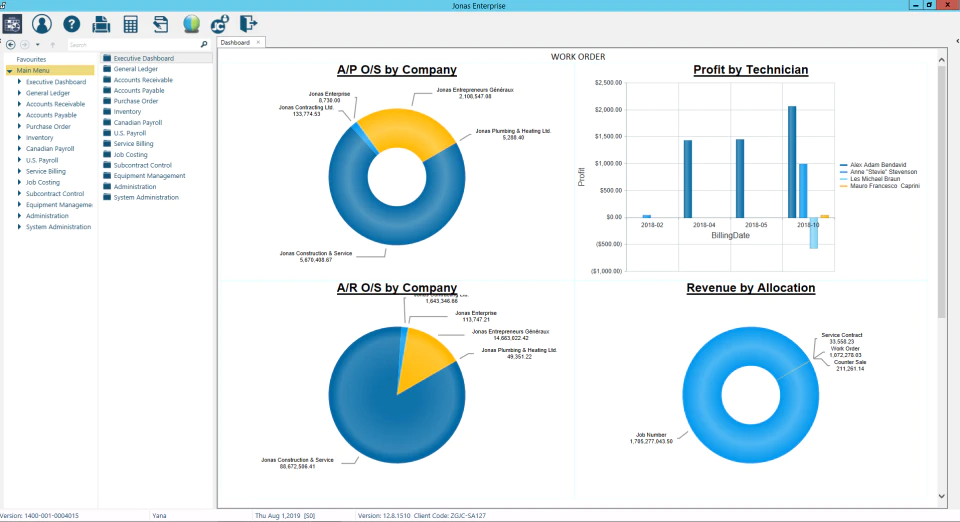Click in the menu Search field
The width and height of the screenshot is (960, 522).
[x=133, y=45]
